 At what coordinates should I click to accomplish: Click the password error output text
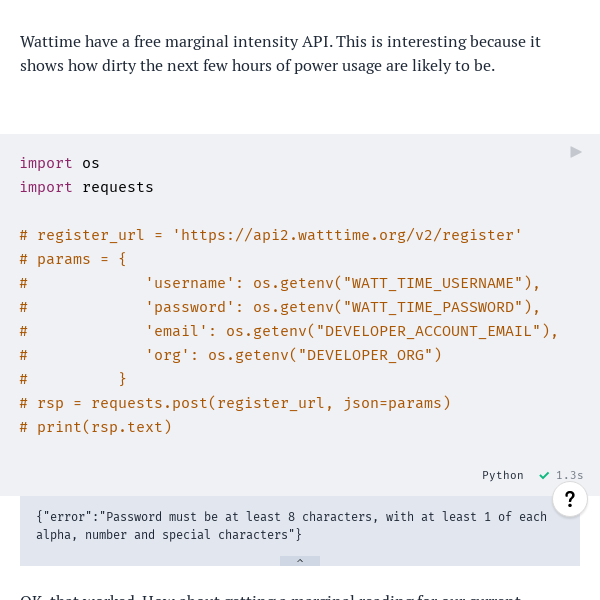coord(290,526)
